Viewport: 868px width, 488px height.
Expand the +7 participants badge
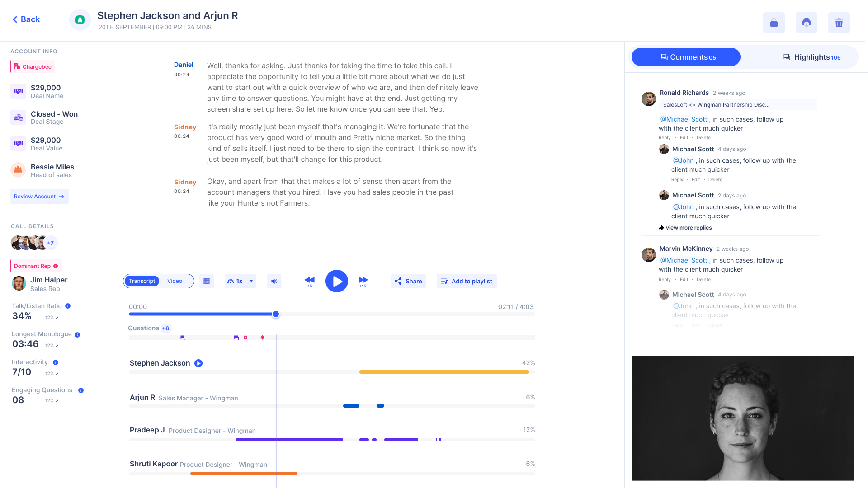[x=51, y=243]
